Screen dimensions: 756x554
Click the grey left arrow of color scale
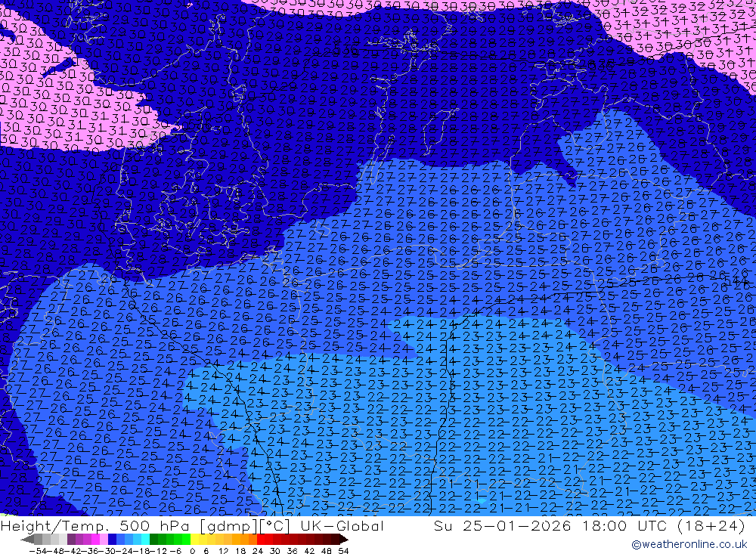point(27,540)
